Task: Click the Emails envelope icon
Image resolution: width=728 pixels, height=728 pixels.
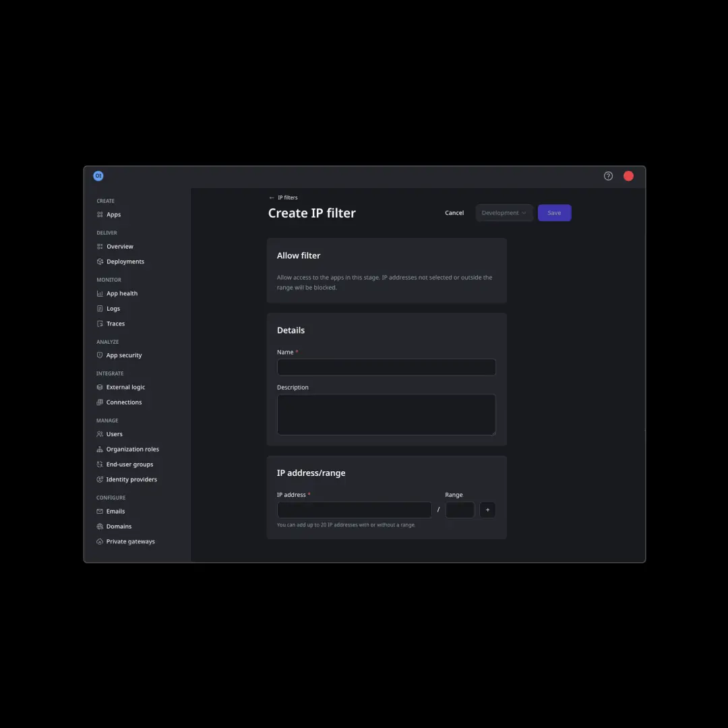Action: (x=99, y=511)
